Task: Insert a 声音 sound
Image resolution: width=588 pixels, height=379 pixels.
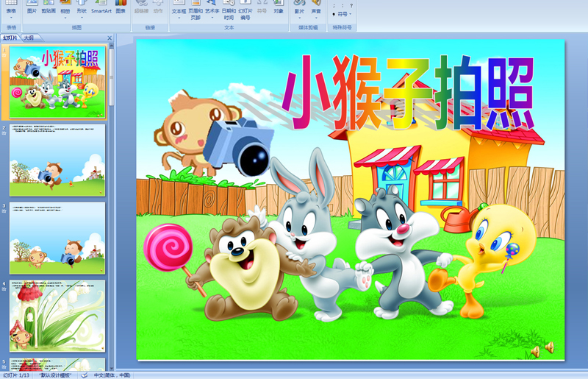Action: tap(316, 10)
